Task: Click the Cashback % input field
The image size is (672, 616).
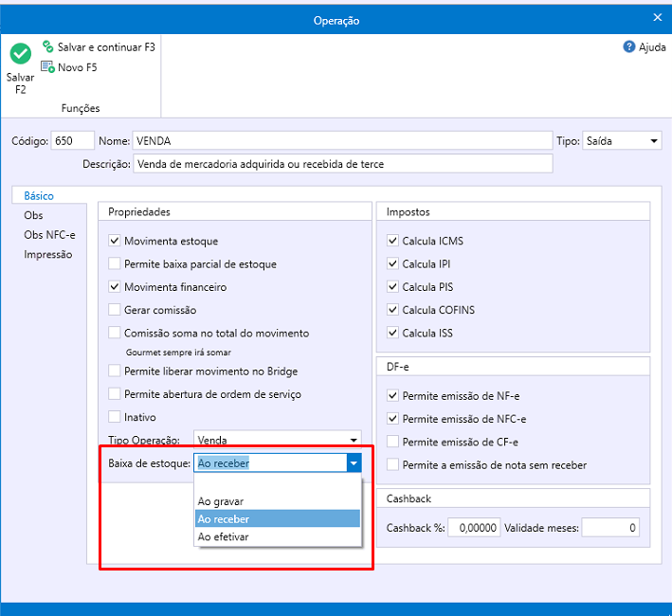Action: 474,528
